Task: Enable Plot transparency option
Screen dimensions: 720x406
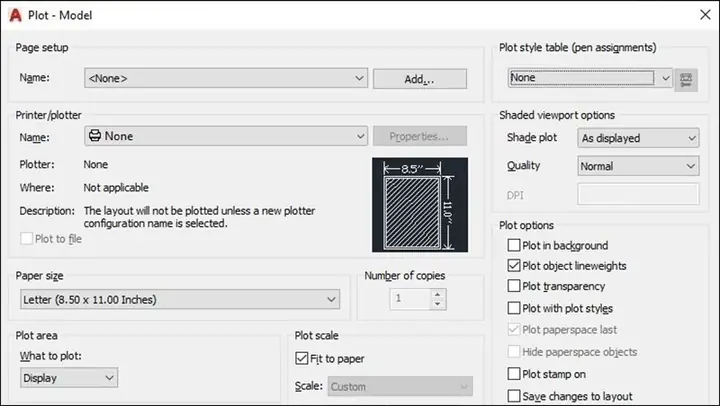Action: coord(514,286)
